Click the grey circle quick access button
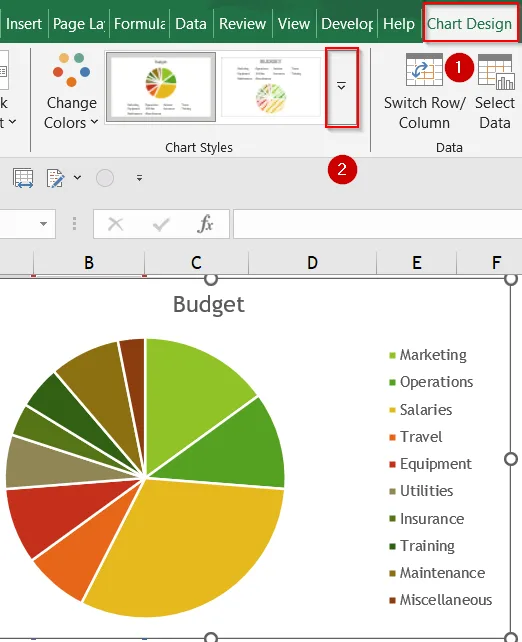This screenshot has width=522, height=642. point(105,178)
